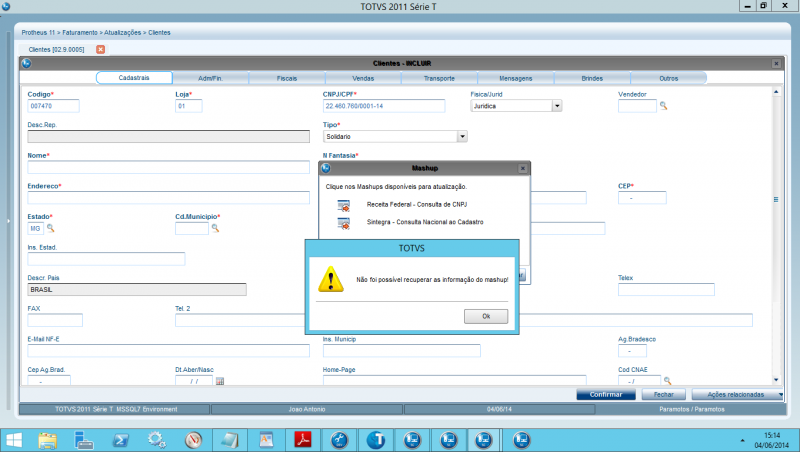Click the CEP field
The width and height of the screenshot is (800, 452).
642,198
